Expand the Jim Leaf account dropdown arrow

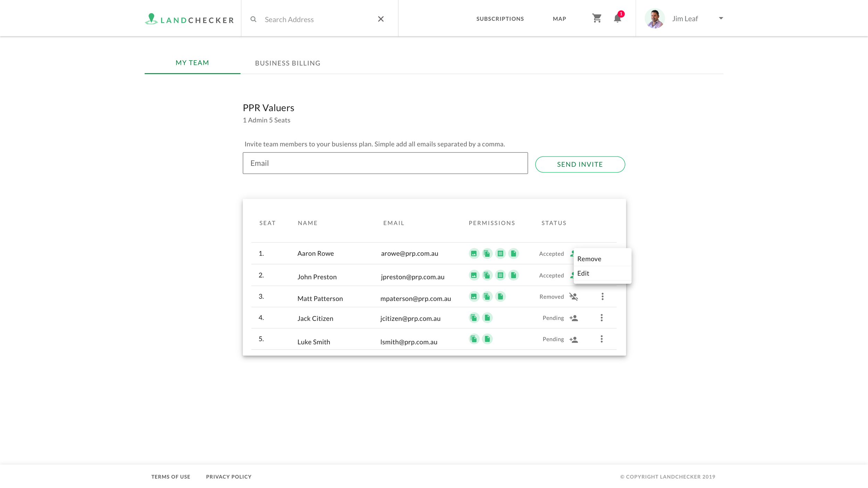point(721,18)
